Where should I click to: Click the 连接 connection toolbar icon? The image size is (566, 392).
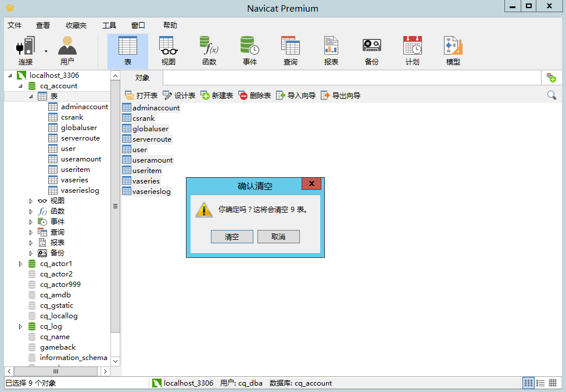[x=26, y=51]
